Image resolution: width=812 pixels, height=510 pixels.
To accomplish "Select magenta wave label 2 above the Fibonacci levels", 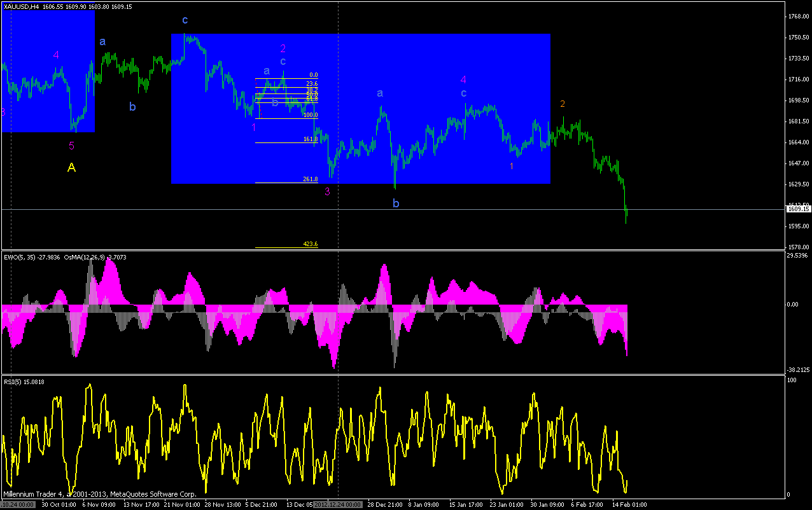I will 283,48.
